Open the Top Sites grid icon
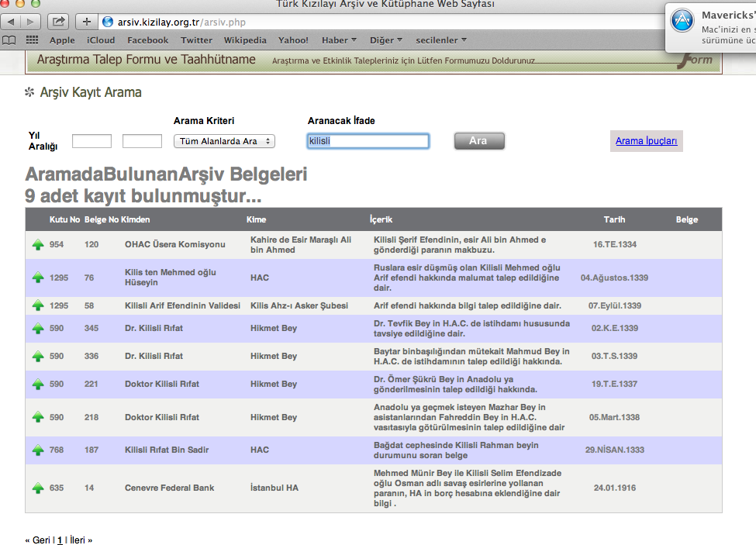Screen dimensions: 756x545 pos(32,40)
